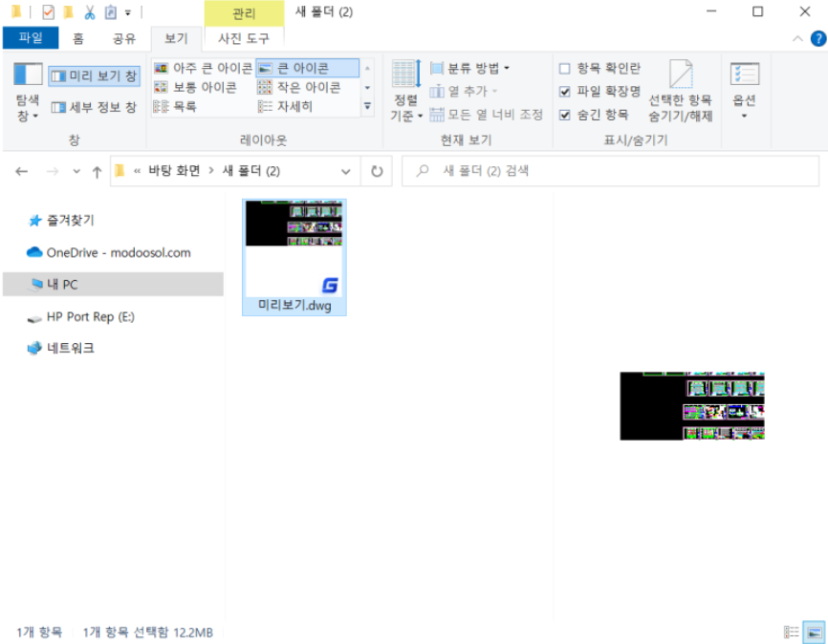Image resolution: width=828 pixels, height=644 pixels.
Task: Click size all columns to fit (모든 열 너비 조정)
Action: [x=487, y=114]
